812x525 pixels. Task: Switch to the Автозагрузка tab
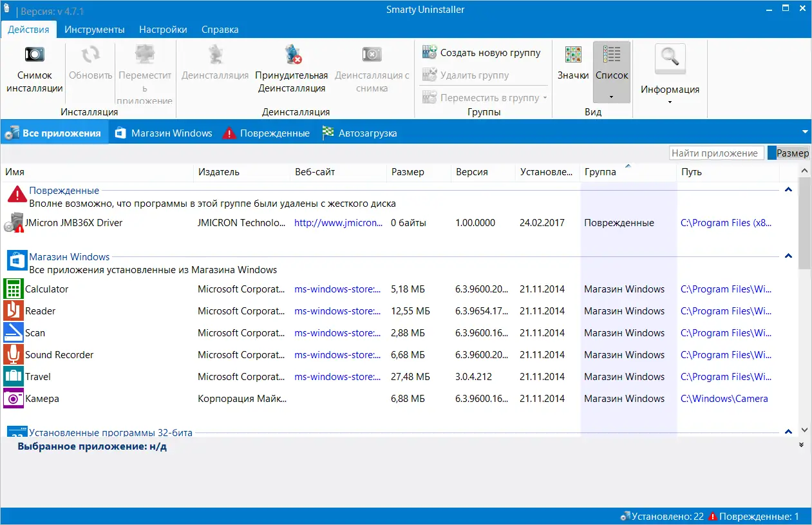coord(359,133)
